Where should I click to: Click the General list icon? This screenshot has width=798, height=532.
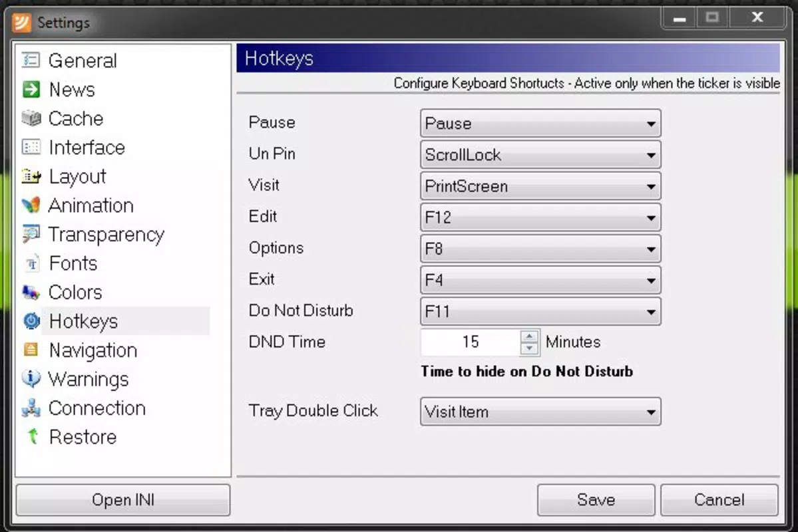click(31, 61)
